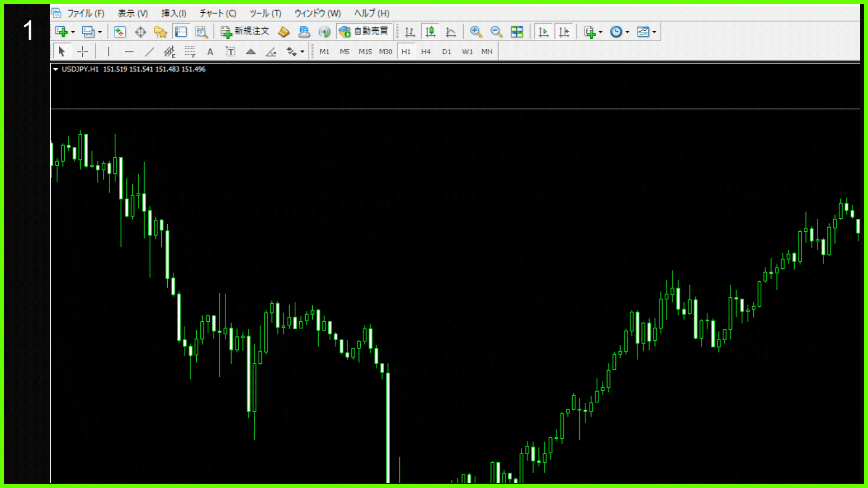Open the Navigator folder-star icon

point(160,32)
